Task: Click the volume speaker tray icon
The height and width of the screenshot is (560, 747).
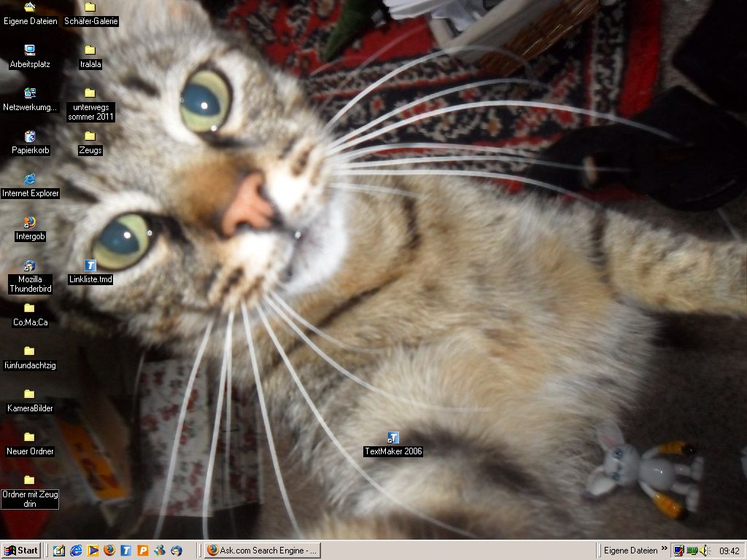Action: [704, 551]
